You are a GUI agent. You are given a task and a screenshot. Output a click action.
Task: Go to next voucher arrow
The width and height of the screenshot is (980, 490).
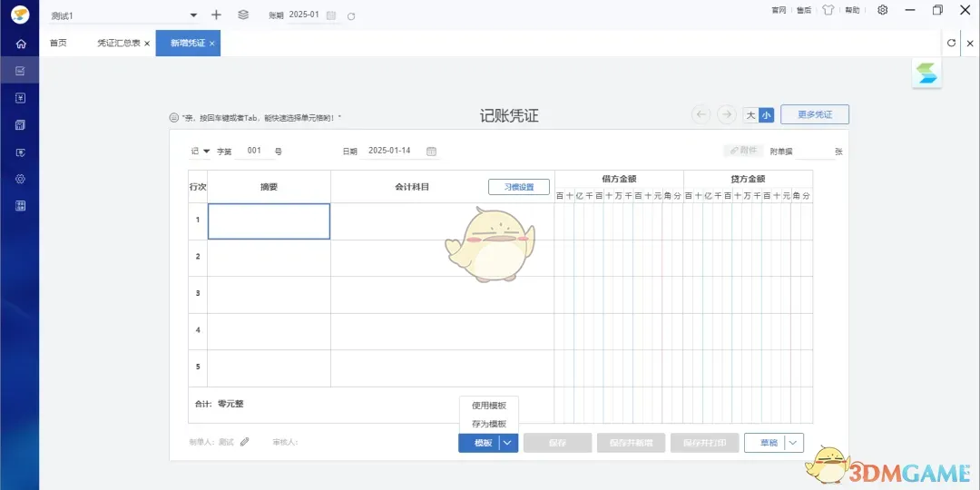point(726,114)
